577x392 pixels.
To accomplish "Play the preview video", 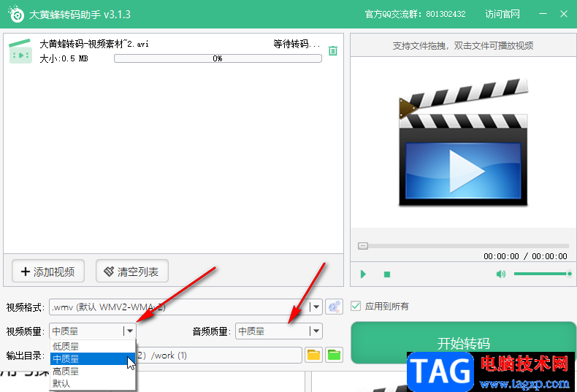I will [x=363, y=274].
